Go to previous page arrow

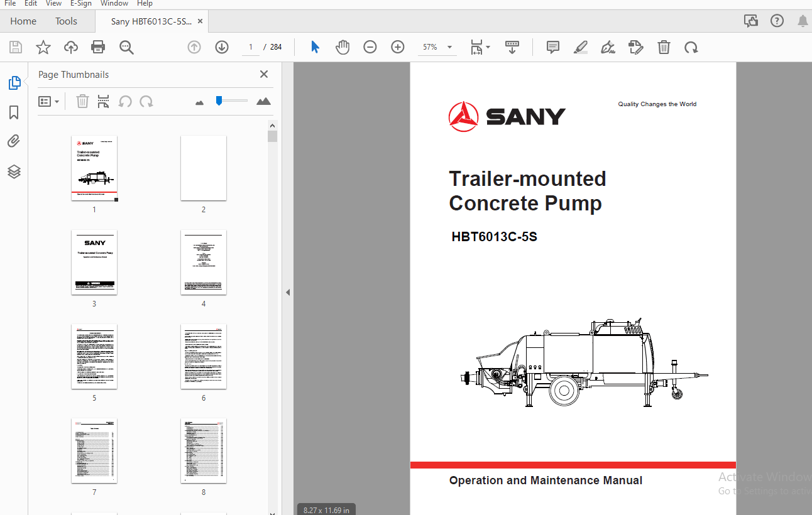[194, 47]
